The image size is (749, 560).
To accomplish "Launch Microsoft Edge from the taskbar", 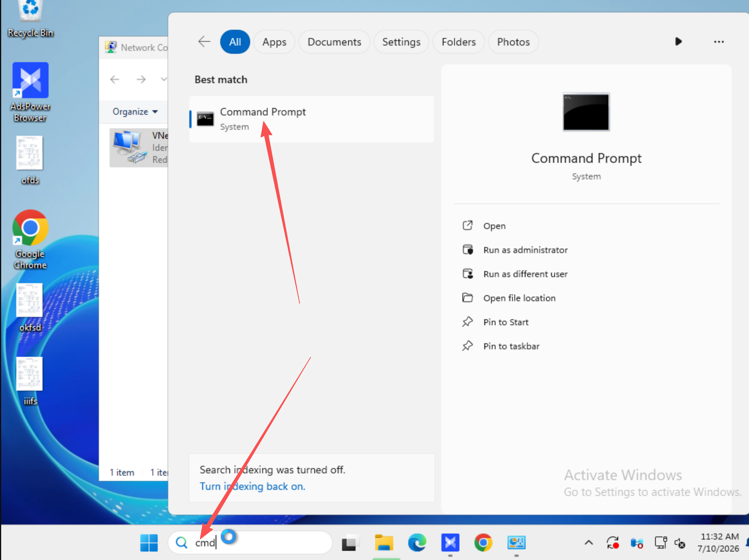I will click(x=417, y=543).
